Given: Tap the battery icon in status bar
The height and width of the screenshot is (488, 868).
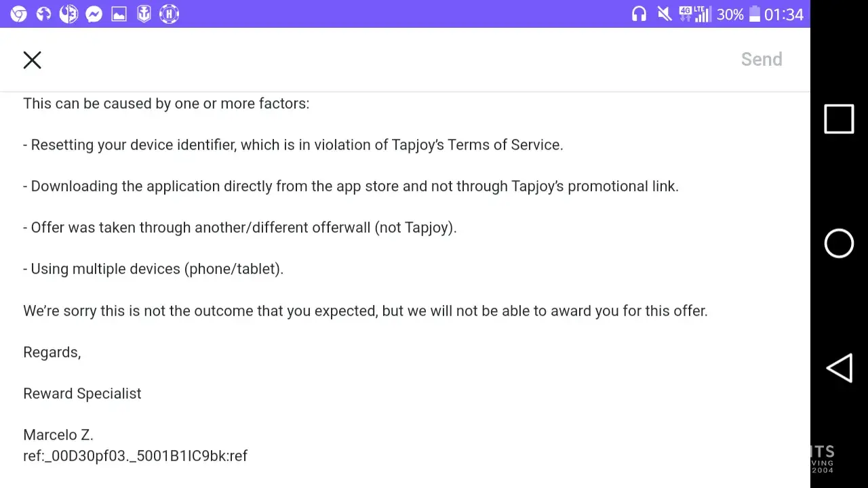Looking at the screenshot, I should pos(754,15).
